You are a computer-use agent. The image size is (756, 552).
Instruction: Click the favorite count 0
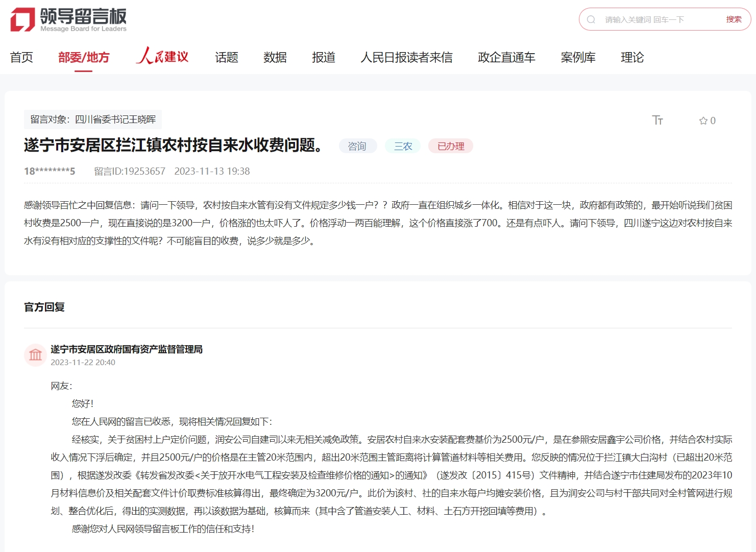(x=713, y=121)
